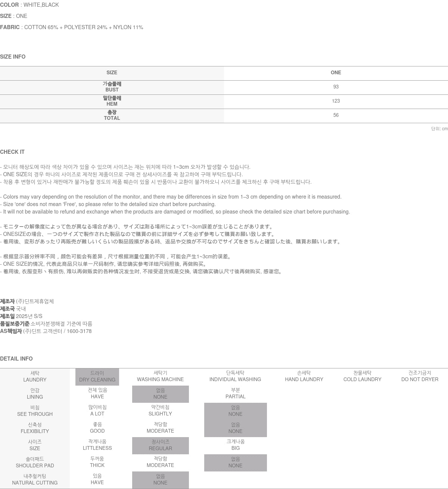This screenshot has width=448, height=489.
Task: Click the highlighted REGULAR size cell
Action: tap(160, 445)
